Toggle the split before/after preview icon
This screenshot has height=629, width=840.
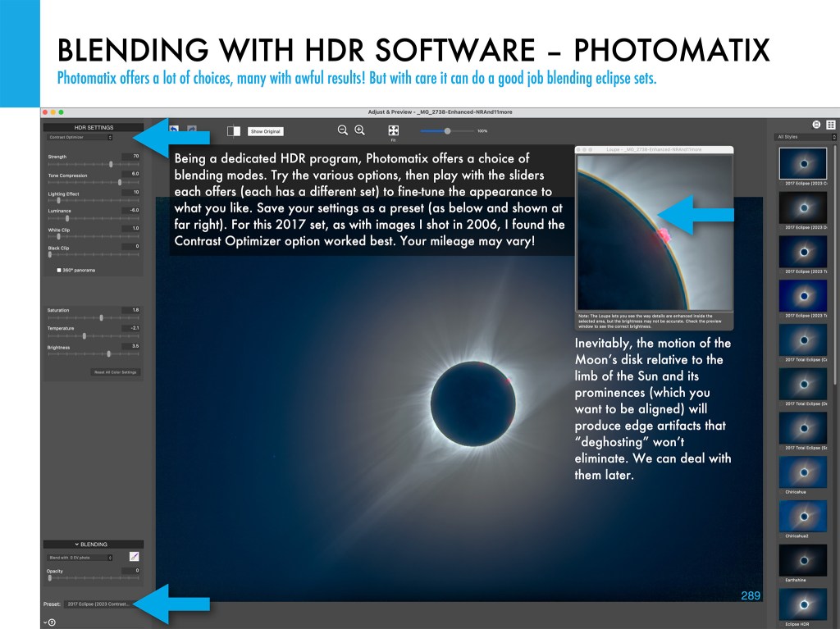(234, 130)
